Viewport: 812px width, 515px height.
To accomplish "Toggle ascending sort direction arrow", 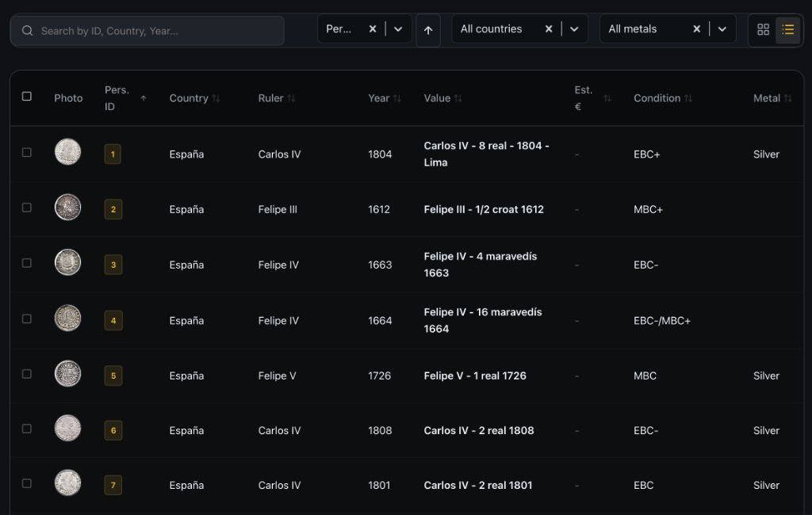I will [x=428, y=30].
